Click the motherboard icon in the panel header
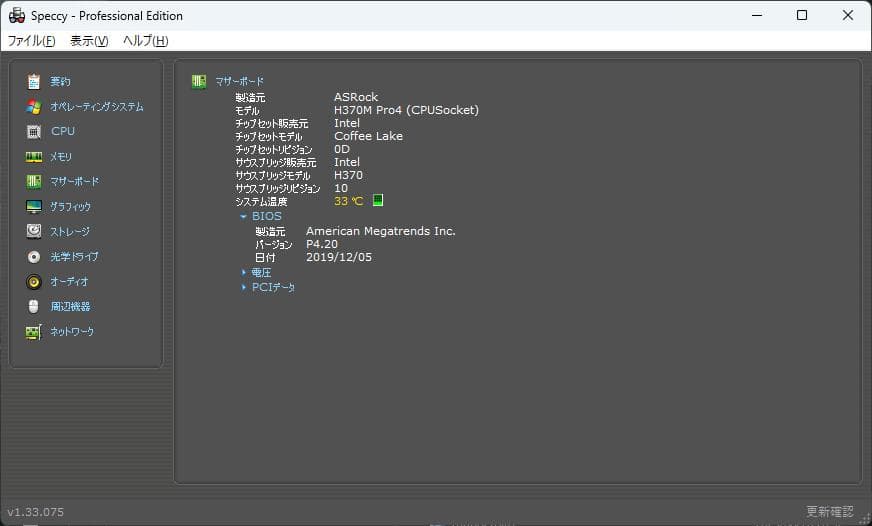The height and width of the screenshot is (526, 872). click(x=199, y=82)
